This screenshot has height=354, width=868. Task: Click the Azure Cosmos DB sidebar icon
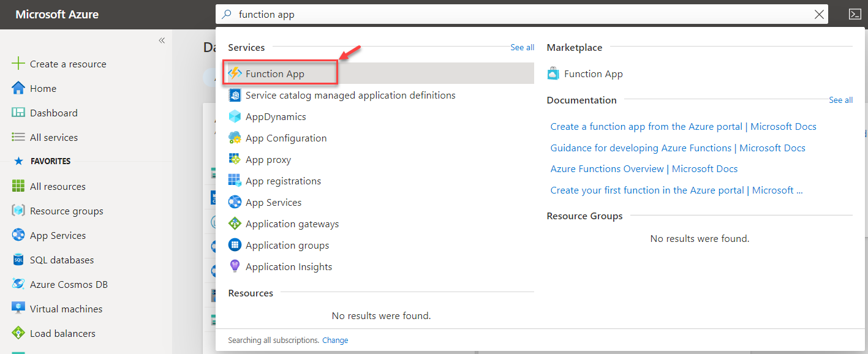click(x=18, y=284)
